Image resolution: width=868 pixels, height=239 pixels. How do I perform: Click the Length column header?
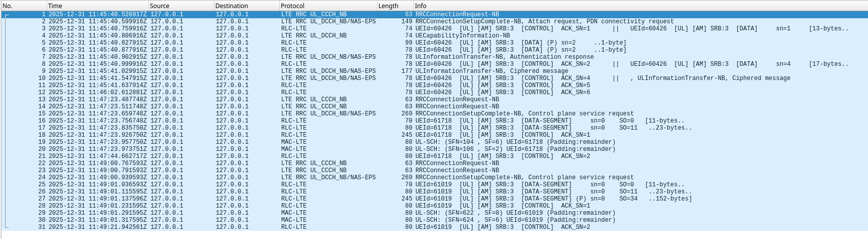[x=394, y=6]
